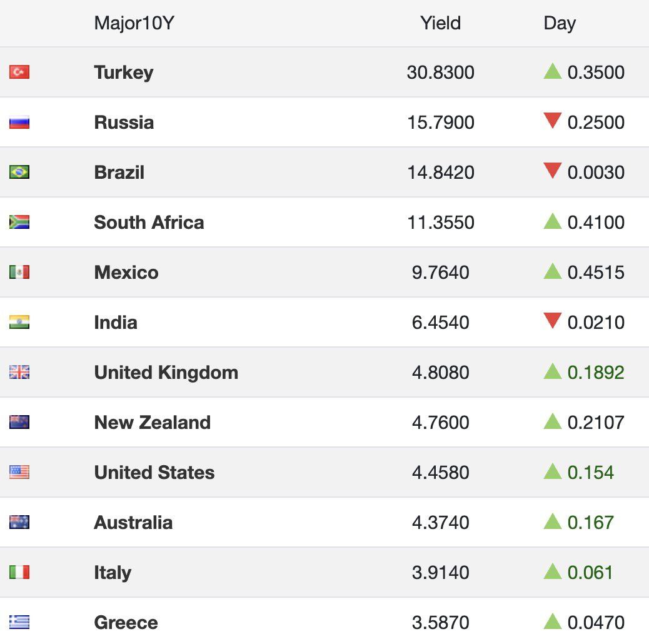Open the Greece bond link

point(126,623)
